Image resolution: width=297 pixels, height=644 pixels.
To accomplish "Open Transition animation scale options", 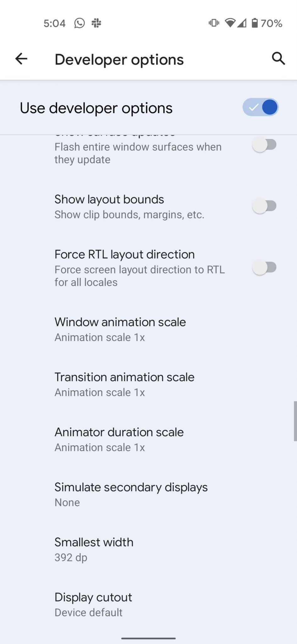I will click(124, 384).
